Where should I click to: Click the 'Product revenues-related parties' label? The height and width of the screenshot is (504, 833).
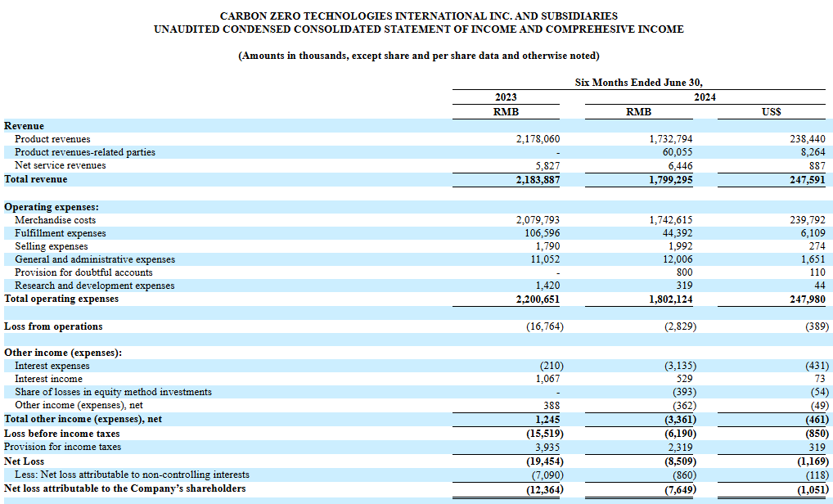tap(85, 152)
